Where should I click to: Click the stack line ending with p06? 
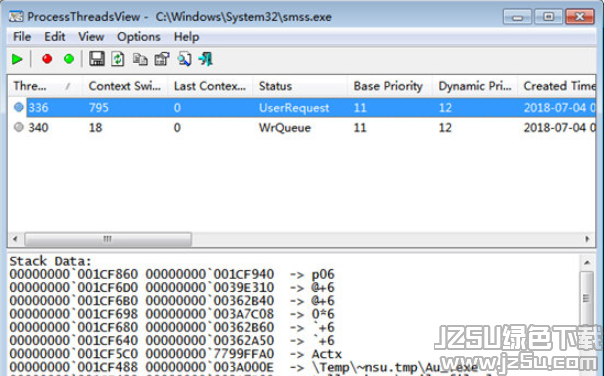(172, 274)
